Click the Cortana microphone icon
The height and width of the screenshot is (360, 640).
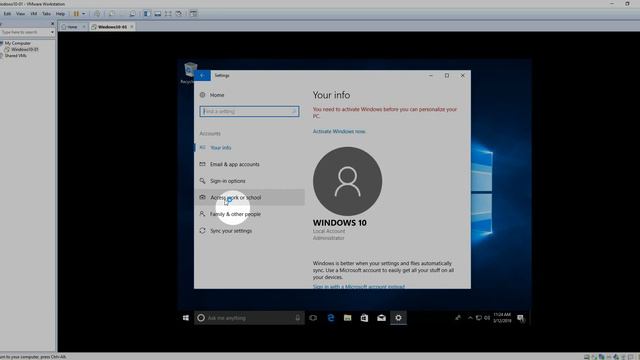(298, 318)
